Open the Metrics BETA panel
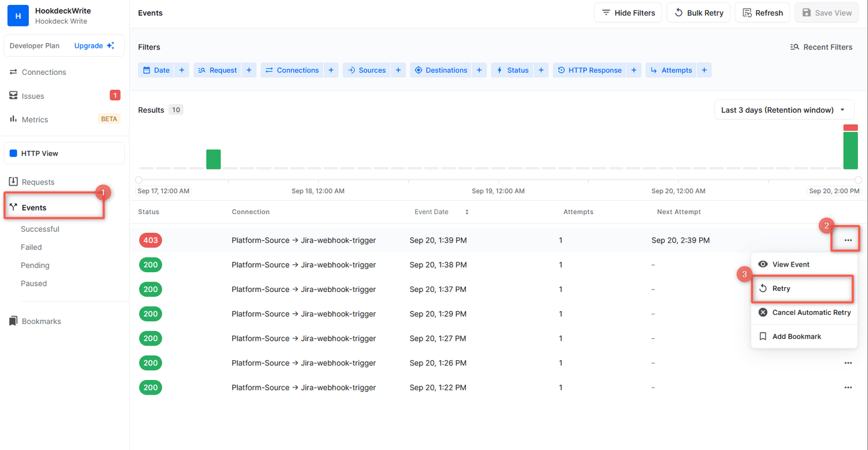The image size is (868, 450). click(x=35, y=119)
